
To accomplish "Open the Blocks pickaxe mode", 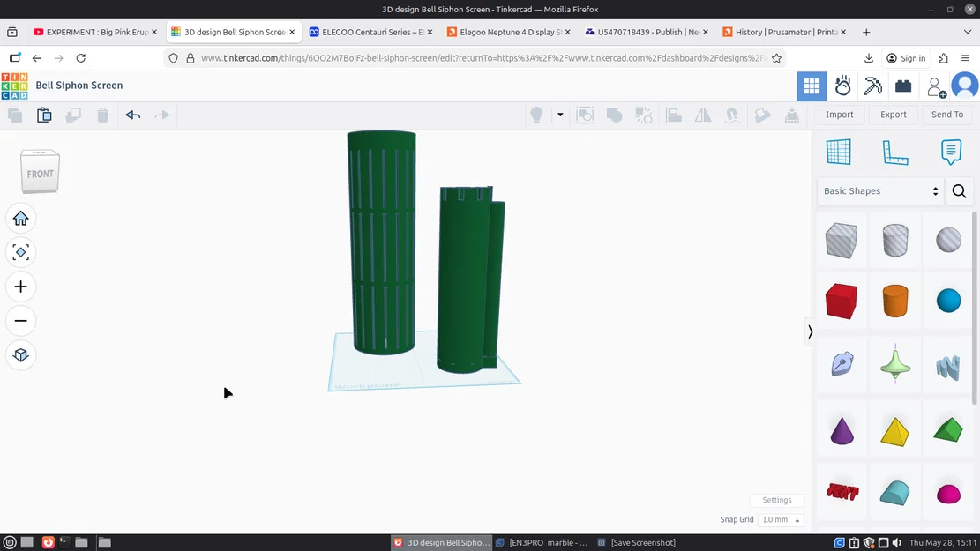I will (872, 86).
